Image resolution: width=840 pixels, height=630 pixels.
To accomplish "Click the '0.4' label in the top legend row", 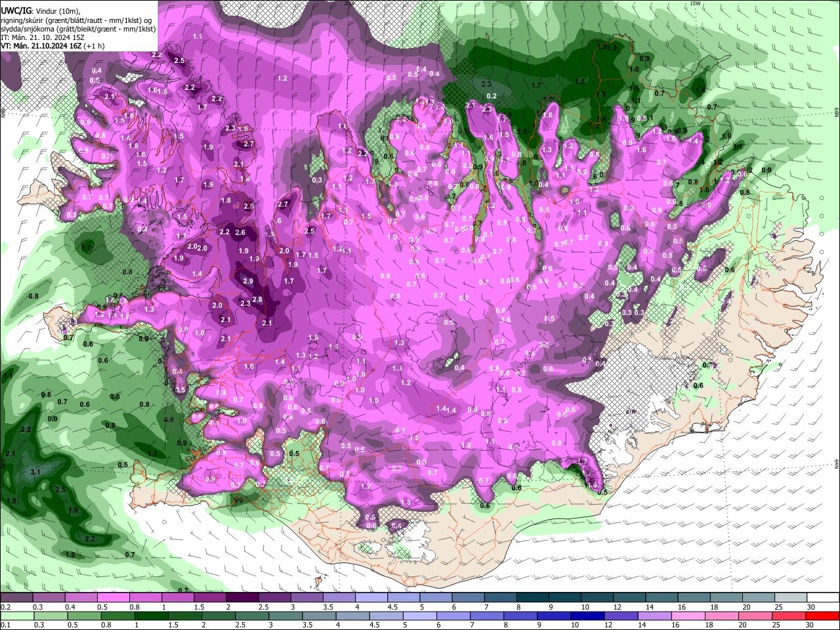I will (70, 607).
